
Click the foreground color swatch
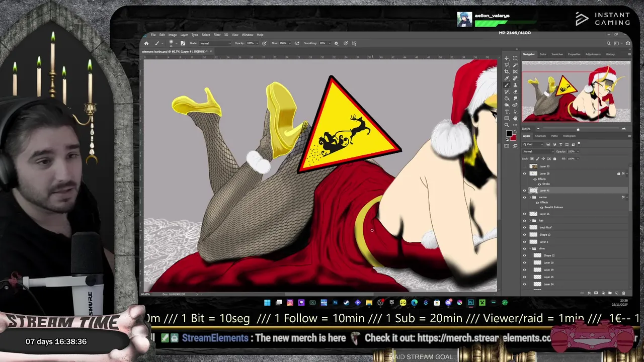pos(509,133)
